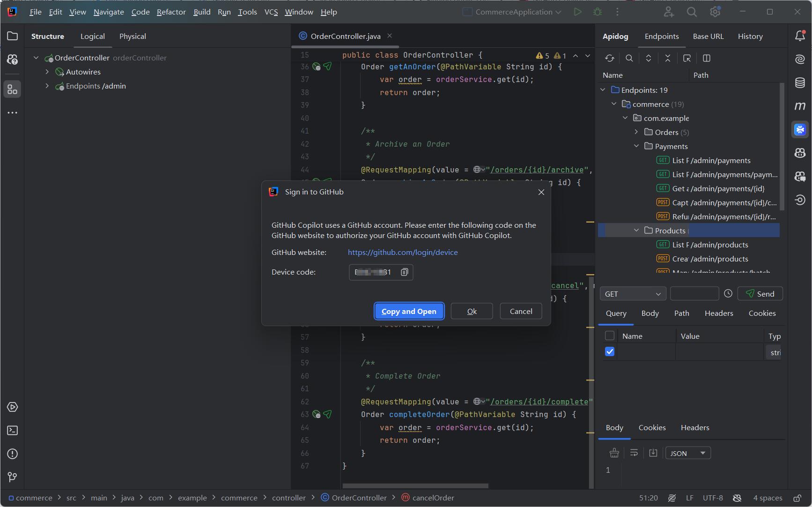Screen dimensions: 812x507
Task: Run CommerceApplication with the play icon
Action: [x=578, y=12]
